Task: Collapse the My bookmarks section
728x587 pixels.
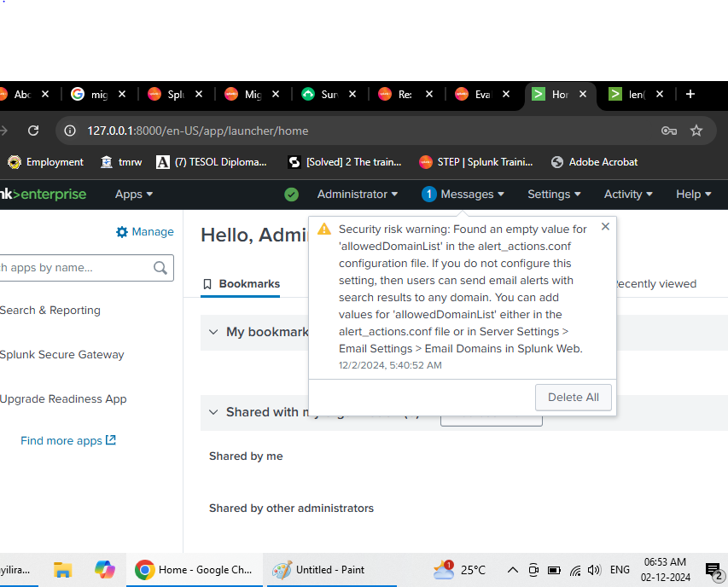Action: pos(213,332)
